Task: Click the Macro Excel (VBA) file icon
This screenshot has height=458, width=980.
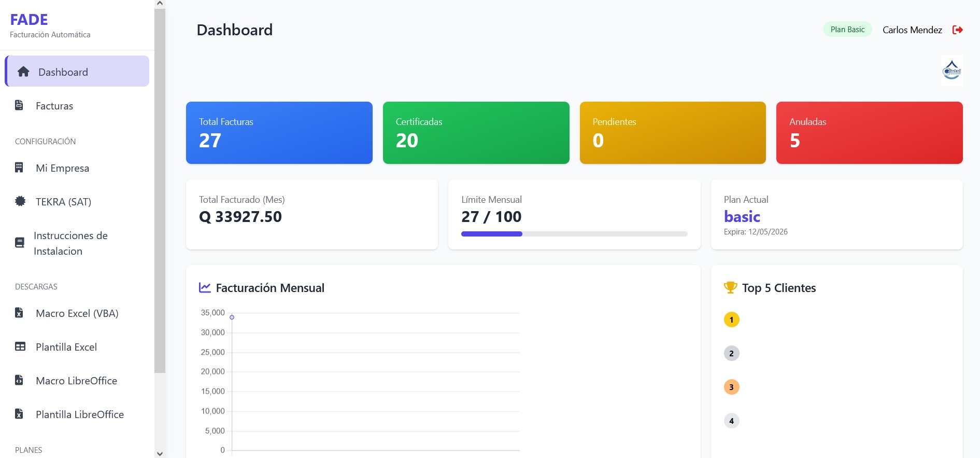Action: tap(19, 313)
